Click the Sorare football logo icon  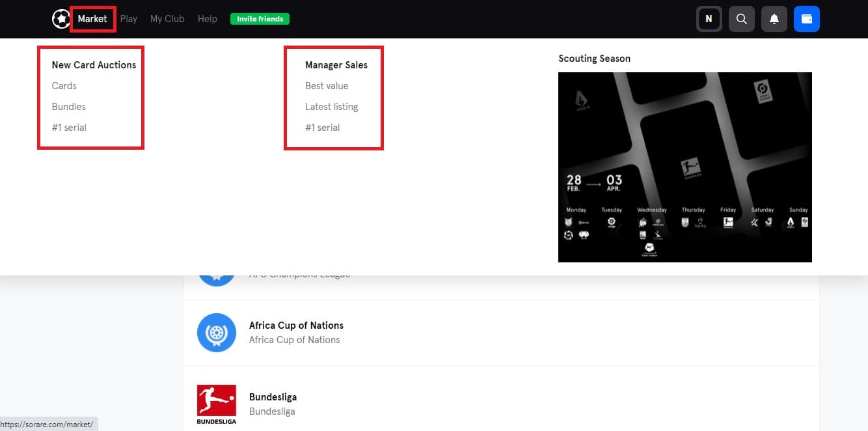pyautogui.click(x=61, y=19)
